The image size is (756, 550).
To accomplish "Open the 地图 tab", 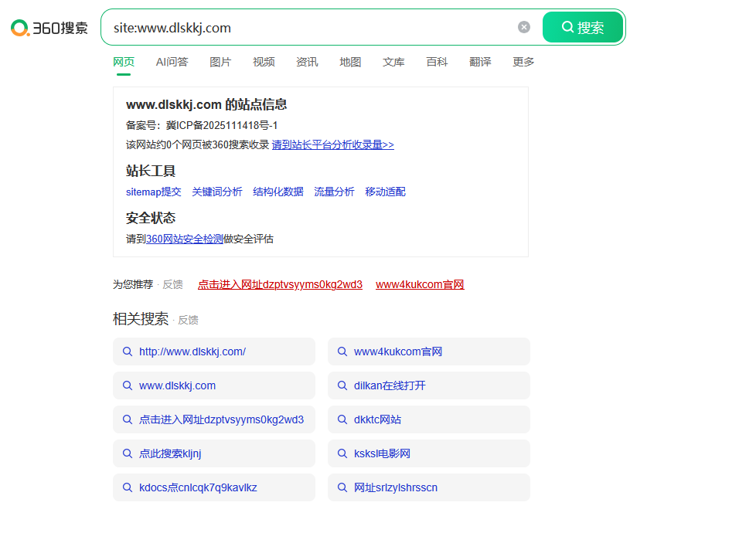I will tap(350, 62).
